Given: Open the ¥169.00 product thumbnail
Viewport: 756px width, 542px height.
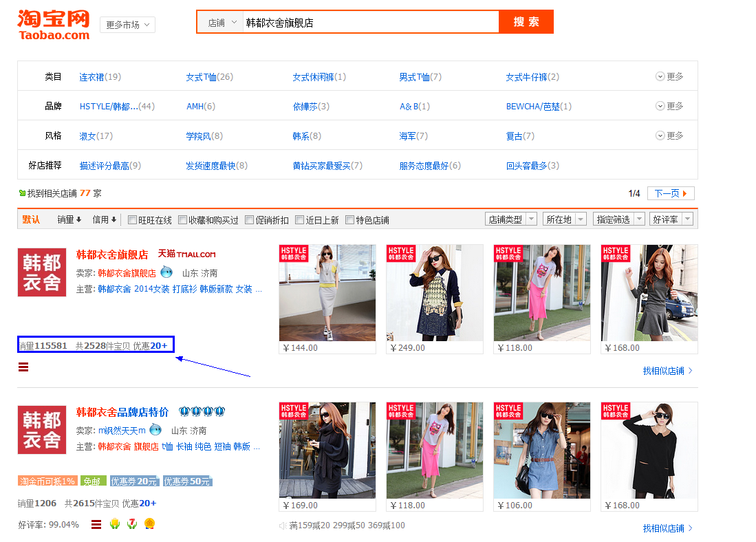Looking at the screenshot, I should [327, 451].
